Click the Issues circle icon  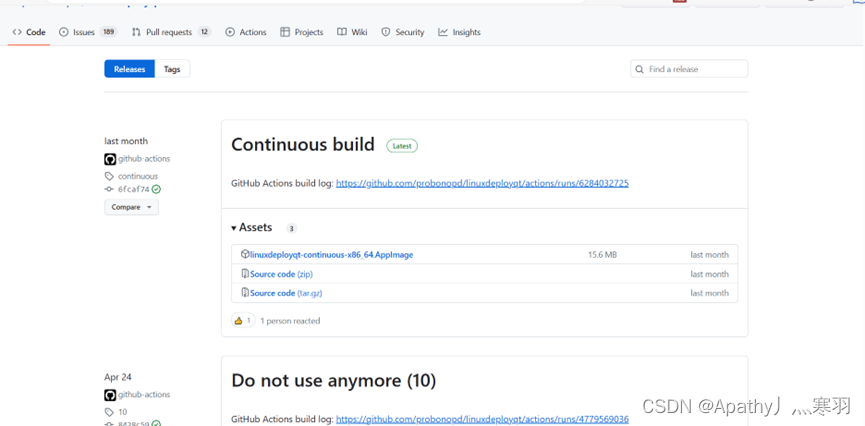(63, 32)
